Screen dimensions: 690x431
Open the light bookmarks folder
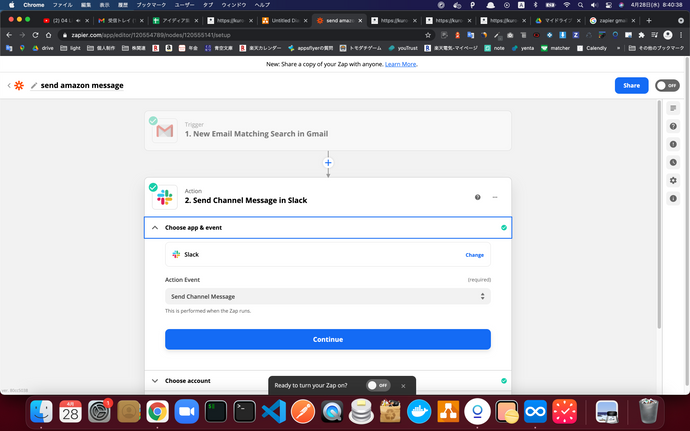point(70,48)
